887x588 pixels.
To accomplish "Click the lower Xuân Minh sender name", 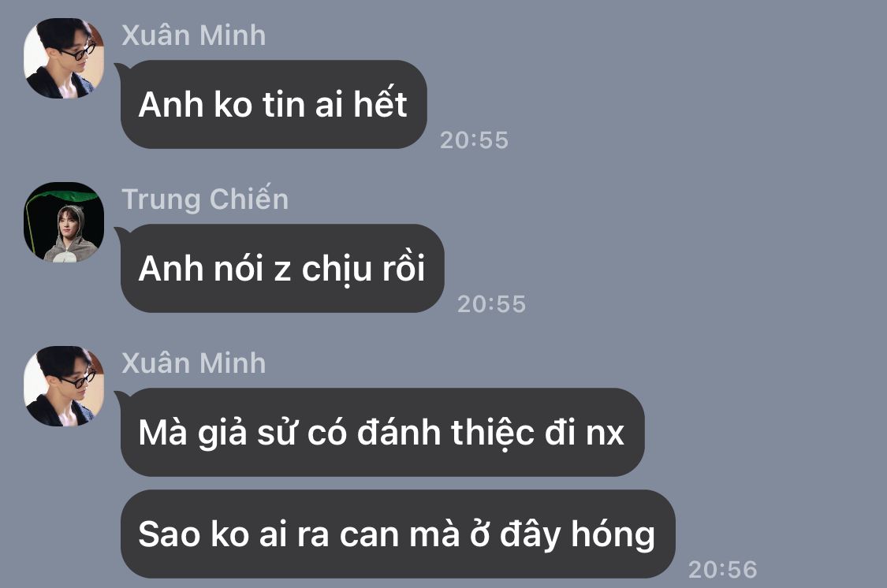I will 193,363.
